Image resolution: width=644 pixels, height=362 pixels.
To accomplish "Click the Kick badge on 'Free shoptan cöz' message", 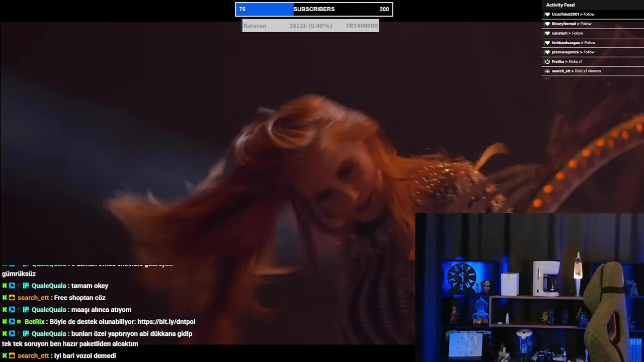I will (x=5, y=298).
